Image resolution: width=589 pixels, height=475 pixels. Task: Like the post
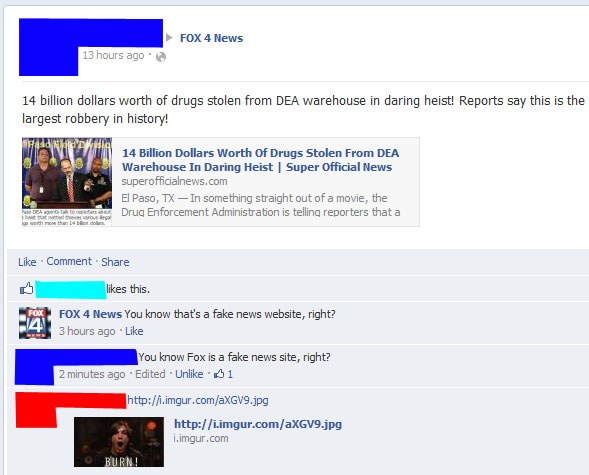pos(27,262)
